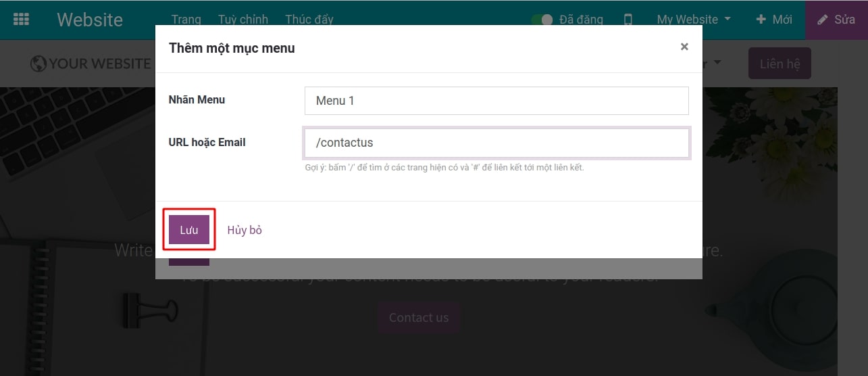Click the YOUR WEBSITE globe logo

click(x=91, y=64)
